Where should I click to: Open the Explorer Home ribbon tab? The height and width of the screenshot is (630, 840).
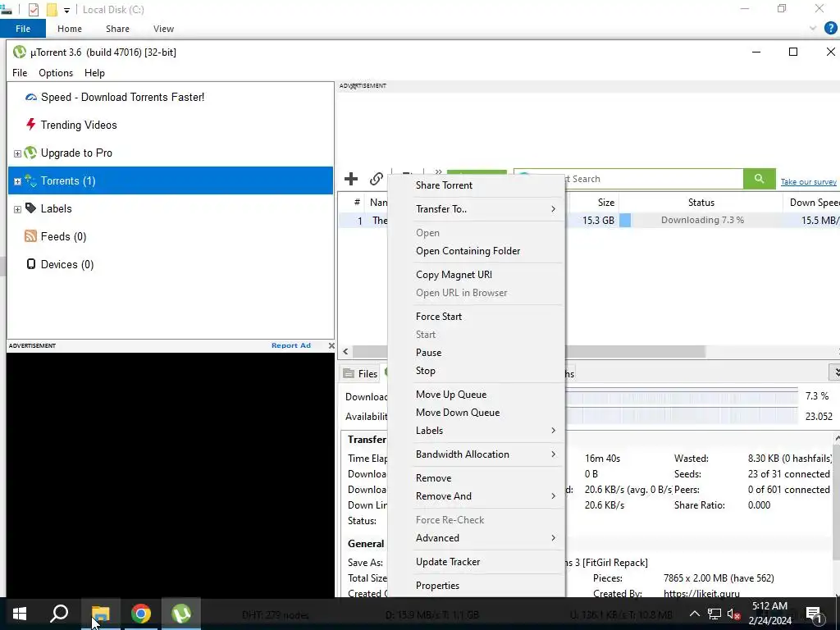pos(70,29)
